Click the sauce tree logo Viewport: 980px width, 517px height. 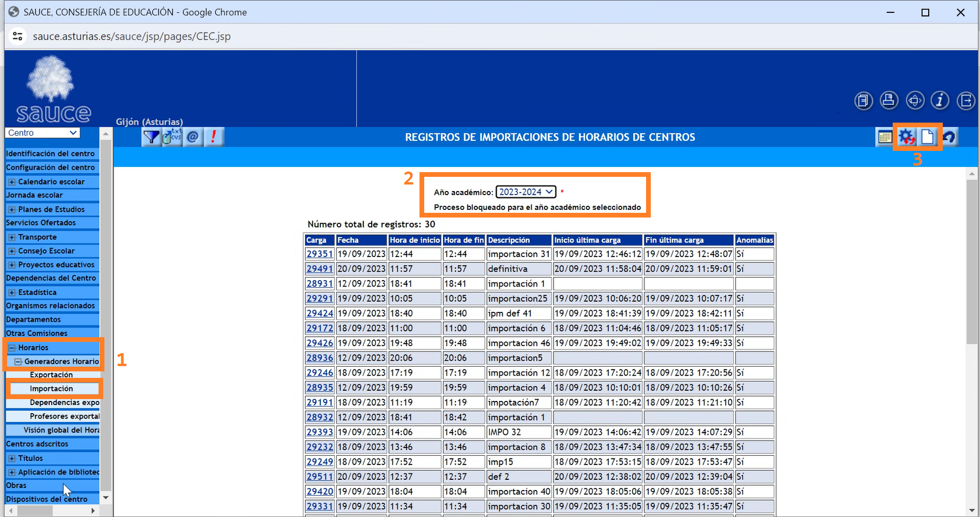(52, 88)
